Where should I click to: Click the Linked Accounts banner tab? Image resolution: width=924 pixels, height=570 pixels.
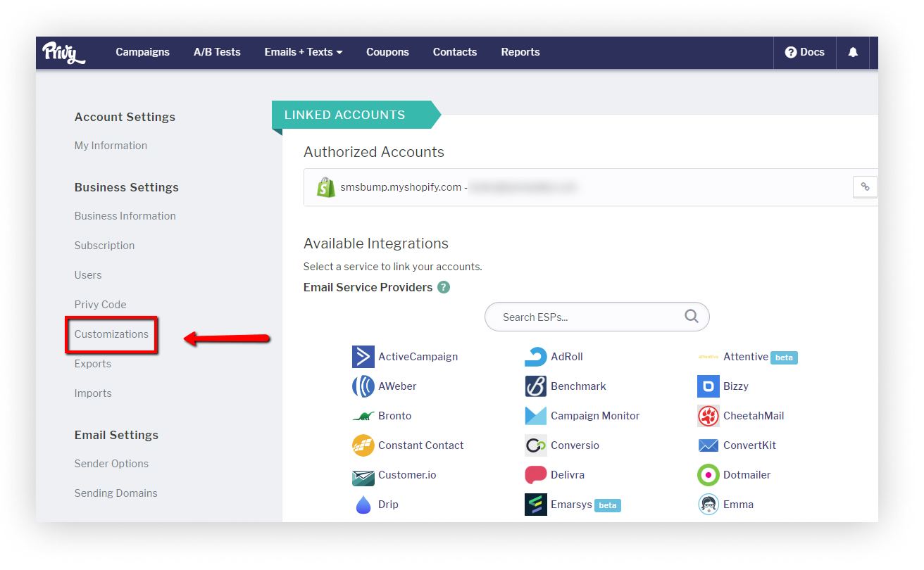click(x=356, y=115)
